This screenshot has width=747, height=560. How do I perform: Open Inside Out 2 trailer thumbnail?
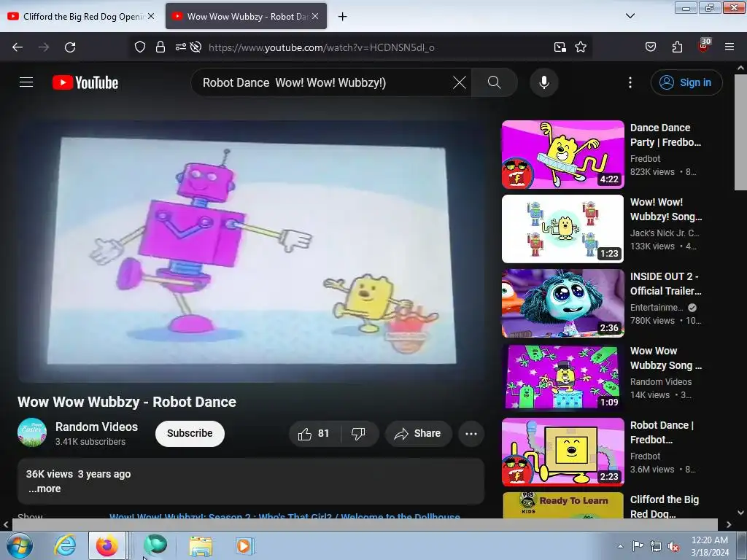(x=563, y=303)
